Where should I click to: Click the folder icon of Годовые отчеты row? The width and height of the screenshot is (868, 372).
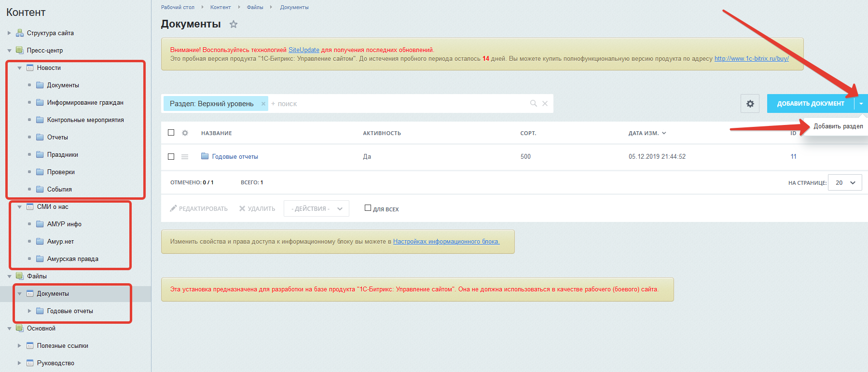click(x=205, y=156)
